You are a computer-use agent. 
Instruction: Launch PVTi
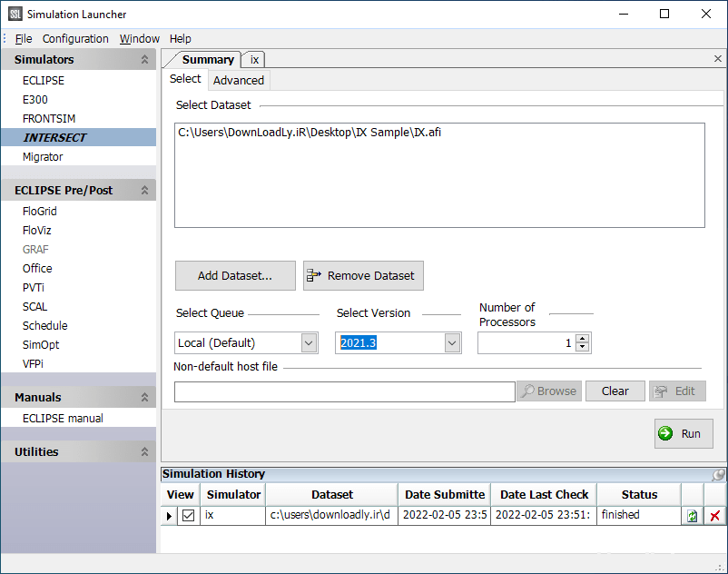[34, 288]
